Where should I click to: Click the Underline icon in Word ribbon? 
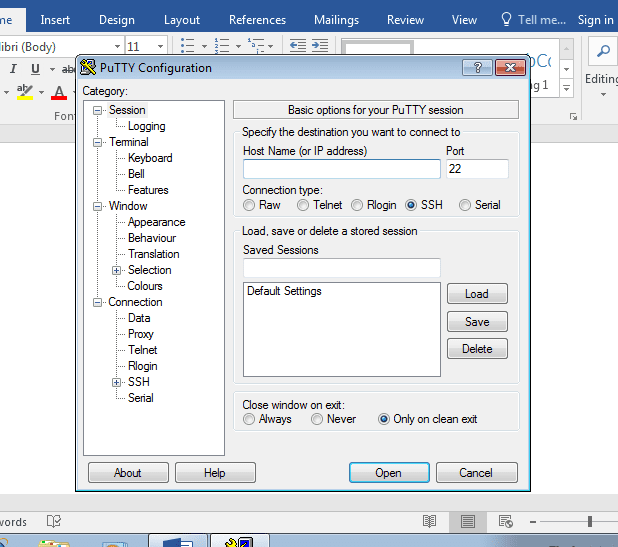coord(35,69)
